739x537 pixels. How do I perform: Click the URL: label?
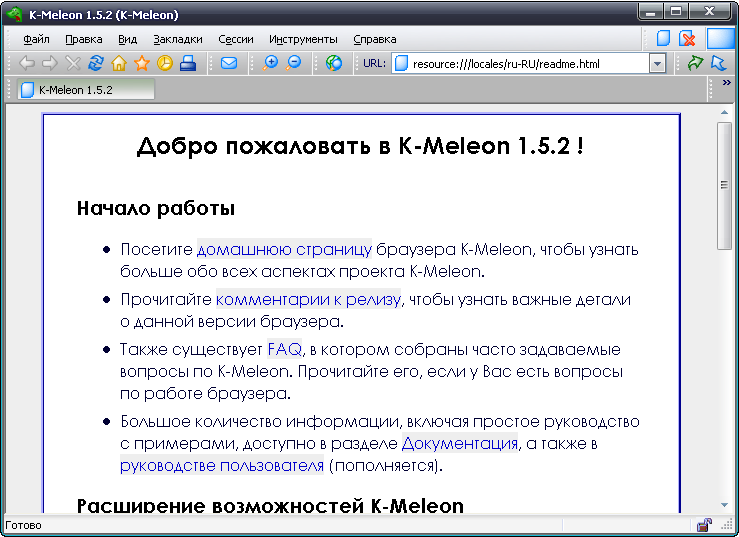click(374, 63)
